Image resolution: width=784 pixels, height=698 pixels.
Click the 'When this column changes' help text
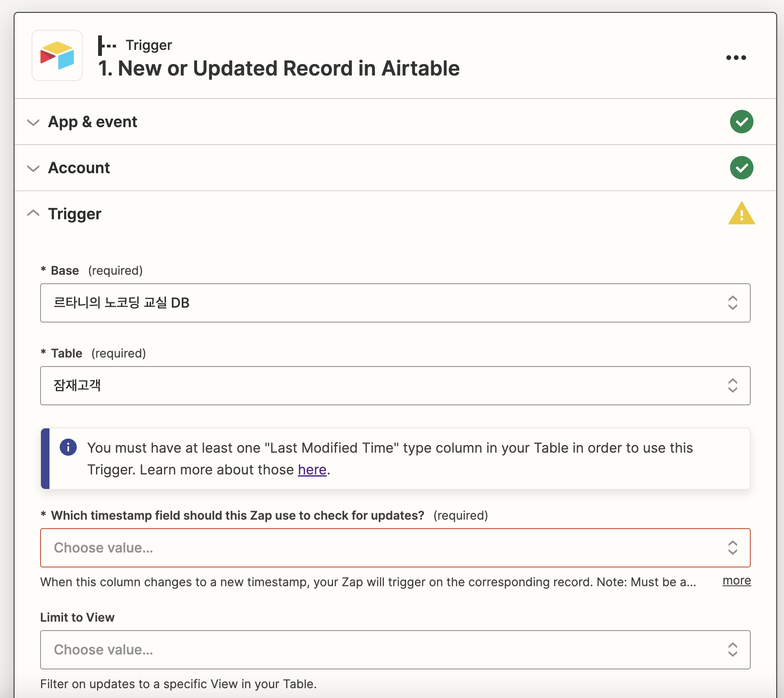pos(368,582)
